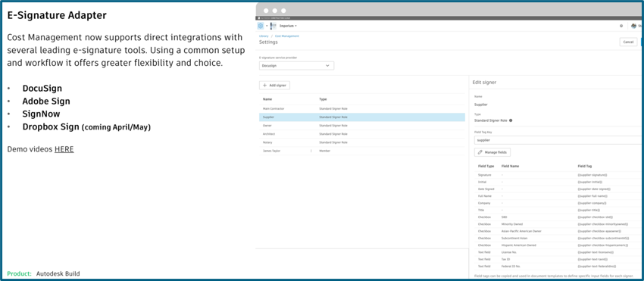
Task: Click the info icon beside Standard Signer Role
Action: (511, 120)
